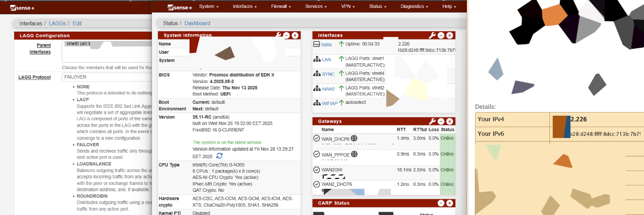Select the vtnet0 entry in Parent Interfaces
The width and height of the screenshot is (644, 215).
pos(76,43)
